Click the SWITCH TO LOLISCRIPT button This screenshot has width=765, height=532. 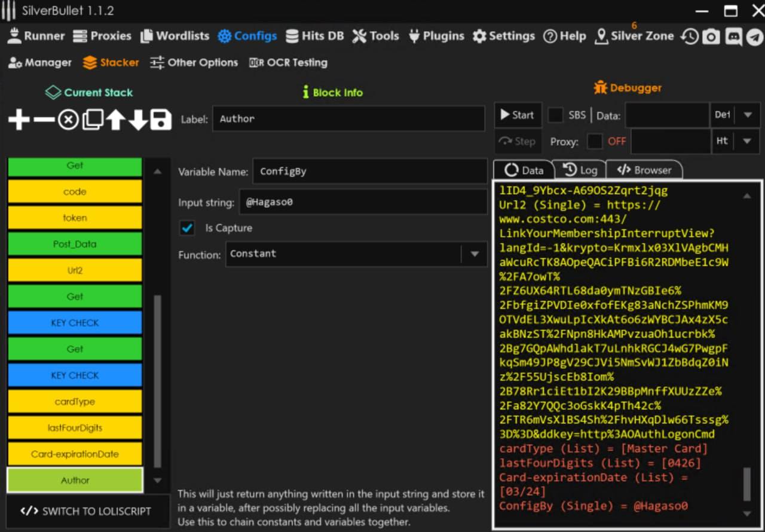[86, 511]
